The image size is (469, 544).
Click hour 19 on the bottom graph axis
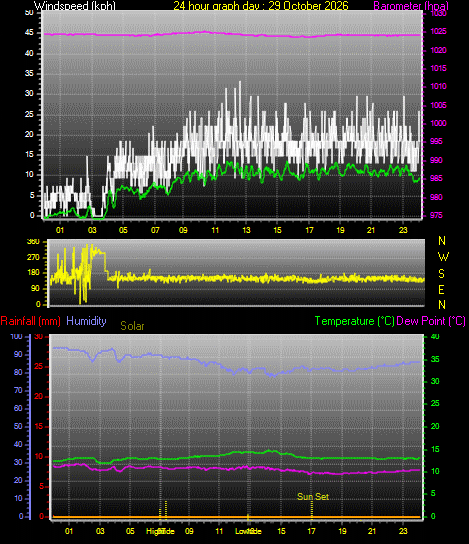pos(342,531)
